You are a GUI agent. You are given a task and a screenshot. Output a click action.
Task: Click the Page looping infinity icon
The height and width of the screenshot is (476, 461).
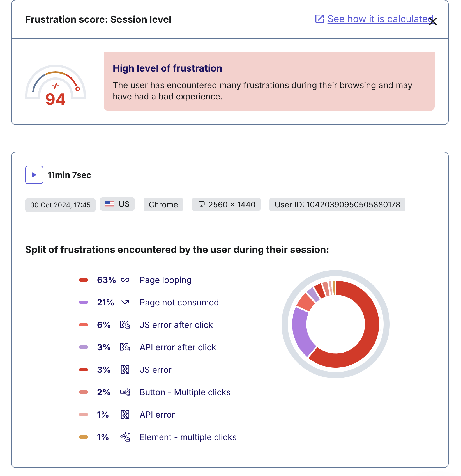(x=125, y=280)
